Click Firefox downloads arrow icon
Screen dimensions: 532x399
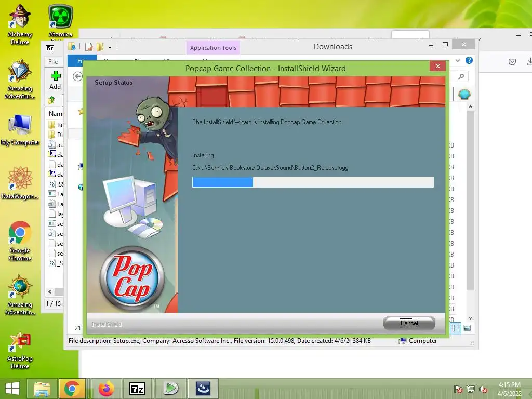pos(529,61)
